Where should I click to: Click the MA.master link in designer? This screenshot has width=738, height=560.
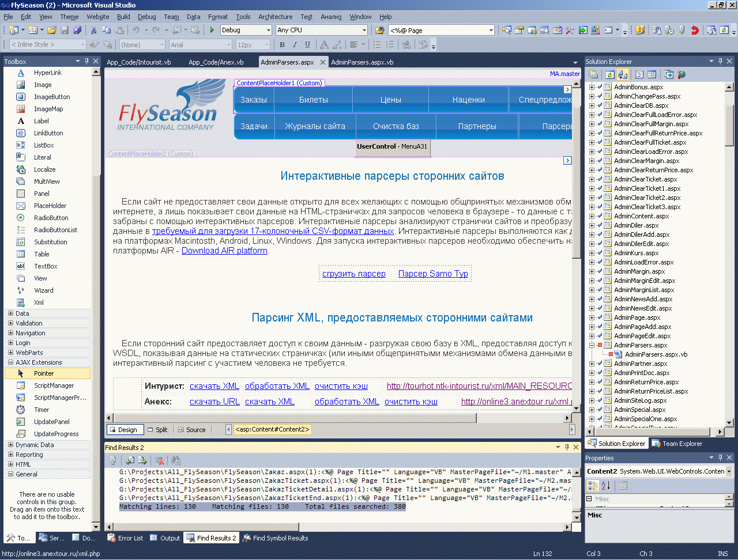(x=565, y=74)
